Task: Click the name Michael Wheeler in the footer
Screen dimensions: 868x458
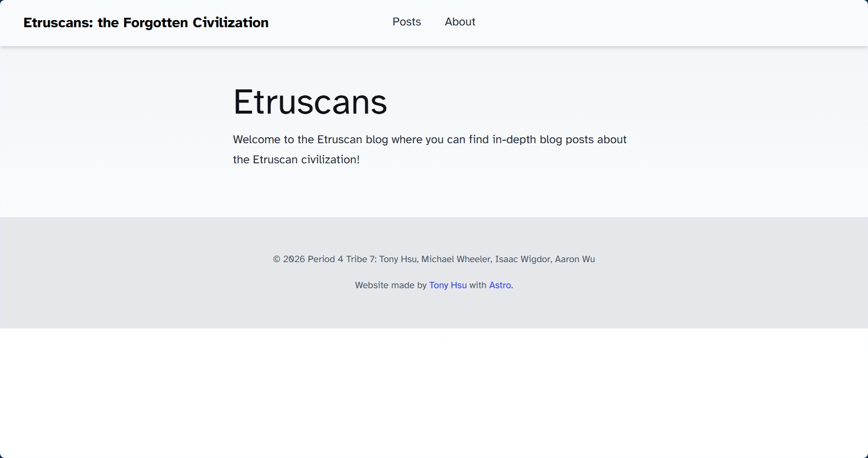Action: tap(455, 259)
